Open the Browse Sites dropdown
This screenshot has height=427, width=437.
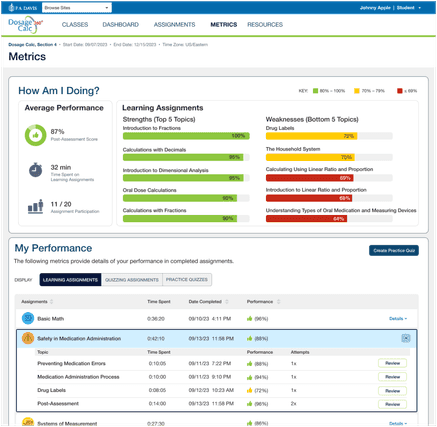pos(77,8)
